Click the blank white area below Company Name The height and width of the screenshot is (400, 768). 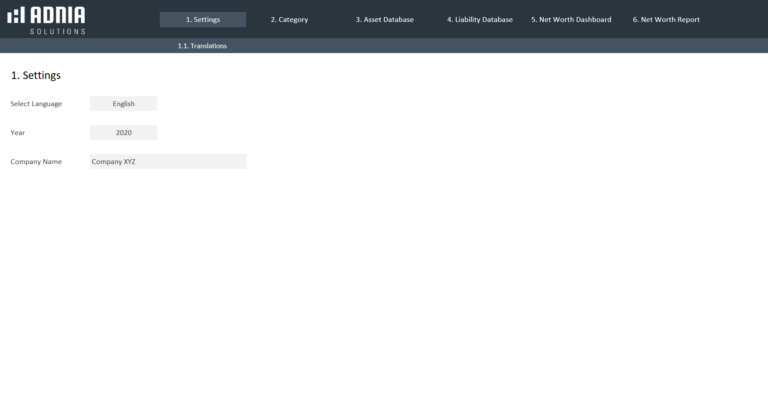[300, 280]
